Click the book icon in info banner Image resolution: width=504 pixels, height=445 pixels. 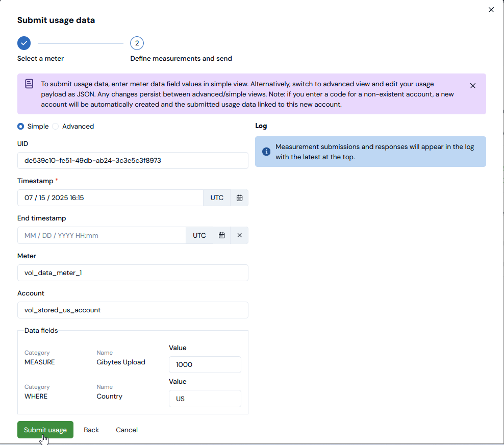pos(30,84)
